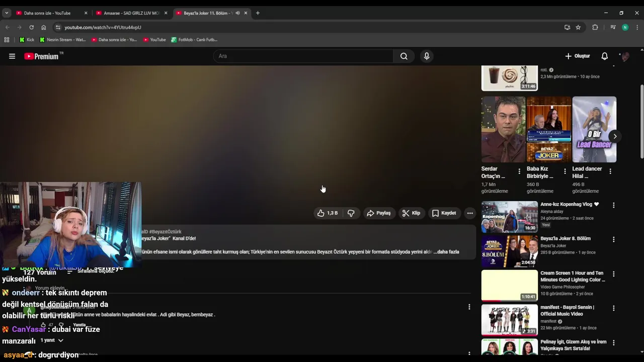Go to browser home page
The height and width of the screenshot is (362, 644).
pyautogui.click(x=44, y=27)
